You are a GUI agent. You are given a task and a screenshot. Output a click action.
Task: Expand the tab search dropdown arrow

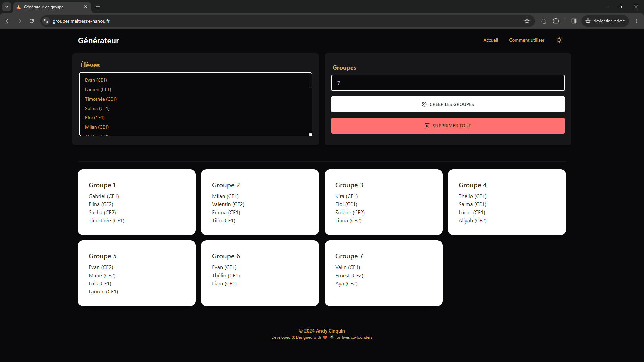coord(6,7)
